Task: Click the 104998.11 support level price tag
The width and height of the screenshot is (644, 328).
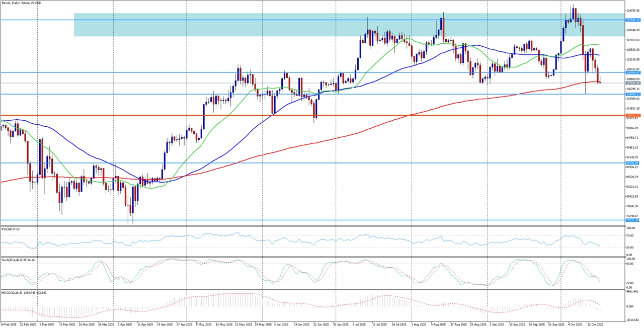Action: 632,94
